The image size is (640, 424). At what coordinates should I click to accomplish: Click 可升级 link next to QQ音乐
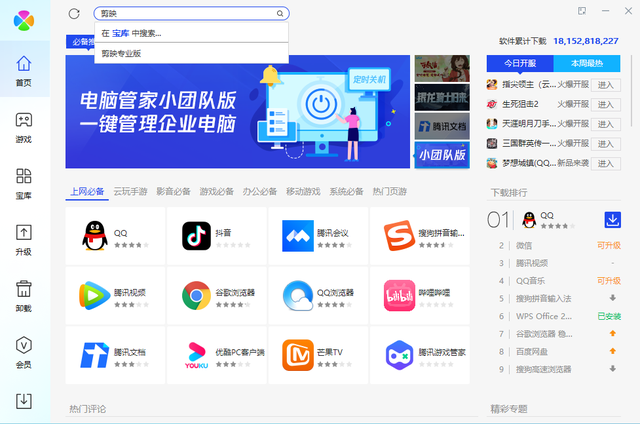coord(609,281)
